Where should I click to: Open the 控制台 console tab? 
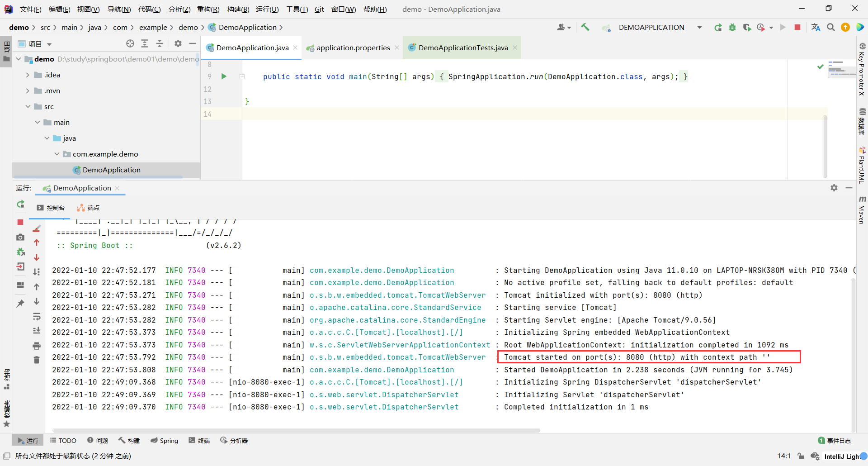click(x=51, y=208)
